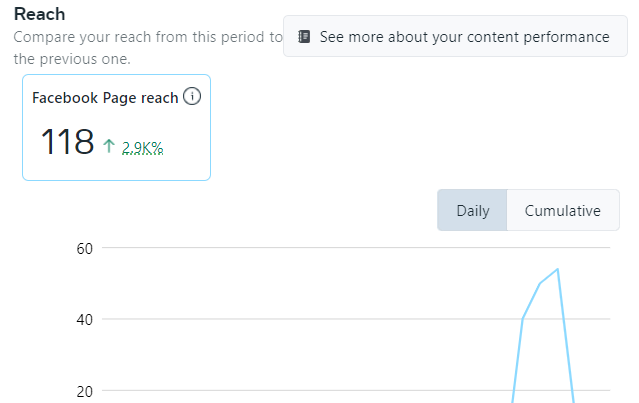Click the 118 reach total value

tap(67, 142)
